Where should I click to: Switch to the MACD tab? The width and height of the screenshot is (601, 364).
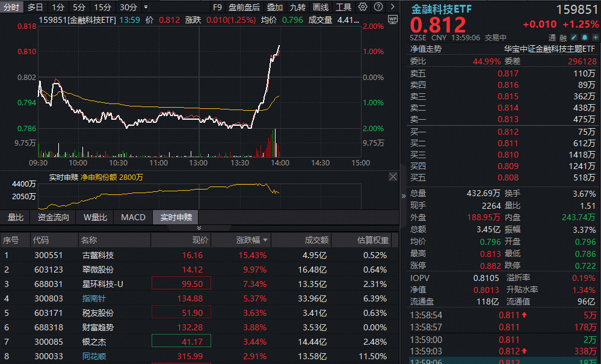(133, 218)
